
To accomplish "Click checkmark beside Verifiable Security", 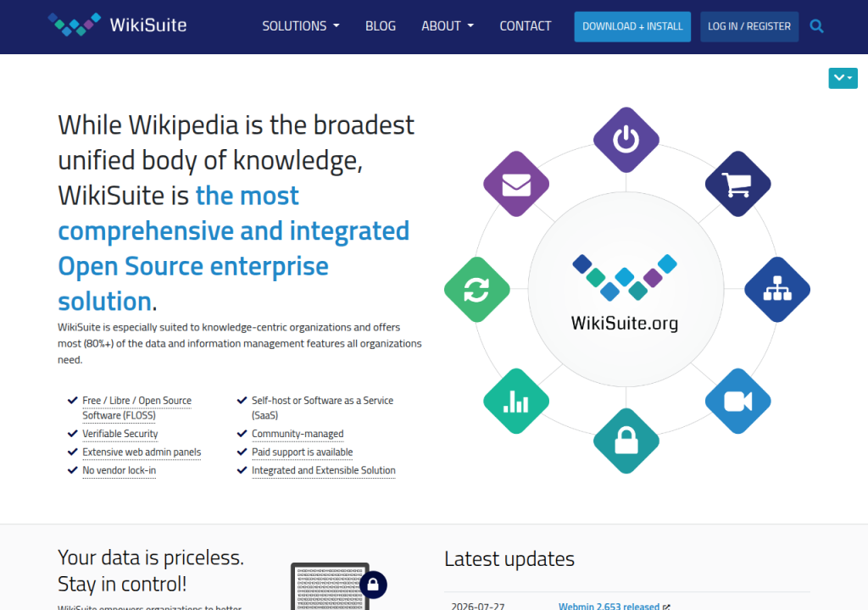I will [72, 434].
